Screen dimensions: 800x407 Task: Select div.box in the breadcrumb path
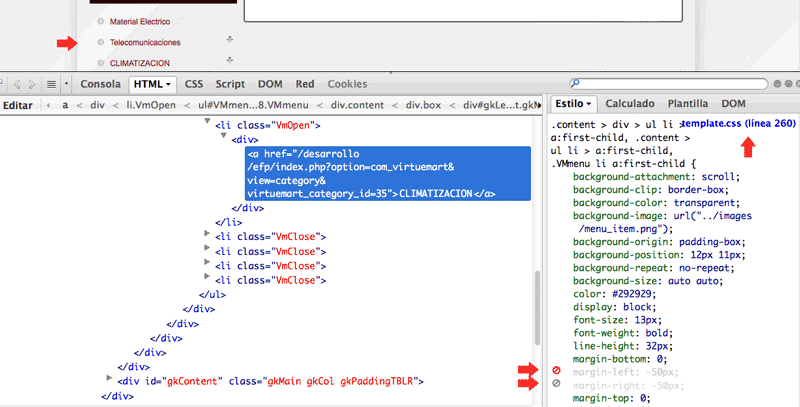(x=423, y=105)
